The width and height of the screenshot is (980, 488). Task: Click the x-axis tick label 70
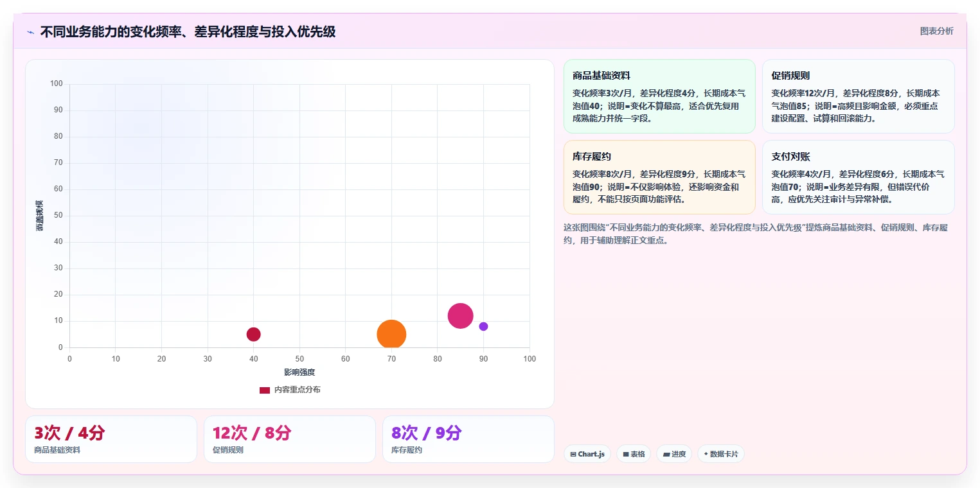point(391,358)
